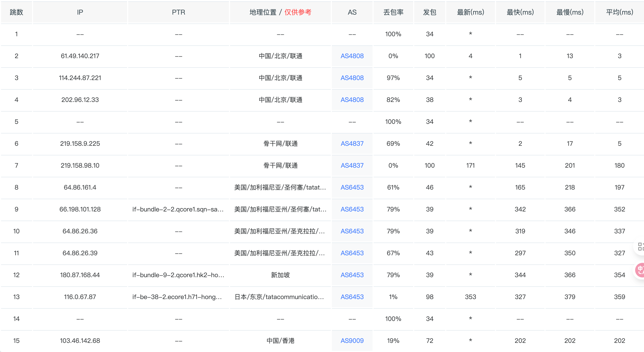Click the 跳数 column header

pyautogui.click(x=16, y=12)
